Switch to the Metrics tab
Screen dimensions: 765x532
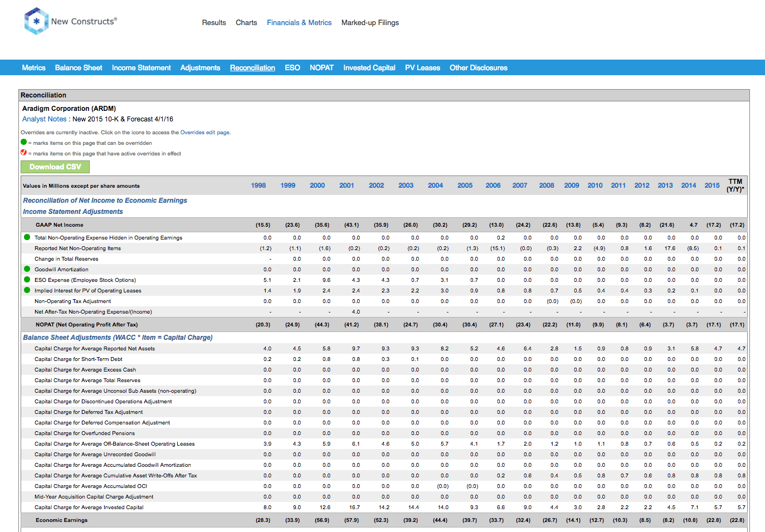click(33, 68)
